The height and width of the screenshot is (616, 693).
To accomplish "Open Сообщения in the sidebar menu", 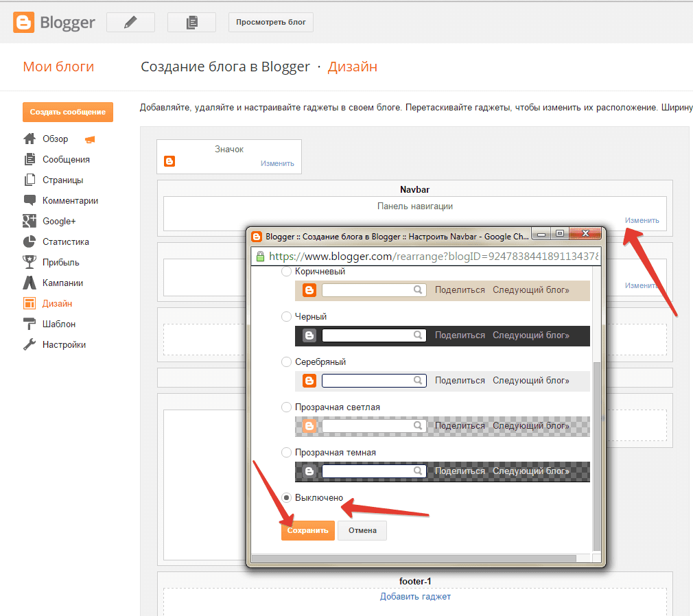I will point(66,160).
